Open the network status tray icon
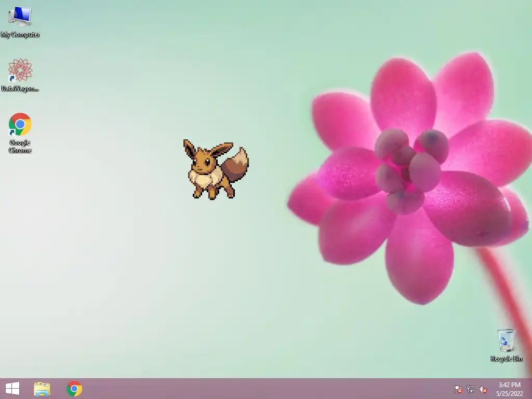532x399 pixels. 471,389
